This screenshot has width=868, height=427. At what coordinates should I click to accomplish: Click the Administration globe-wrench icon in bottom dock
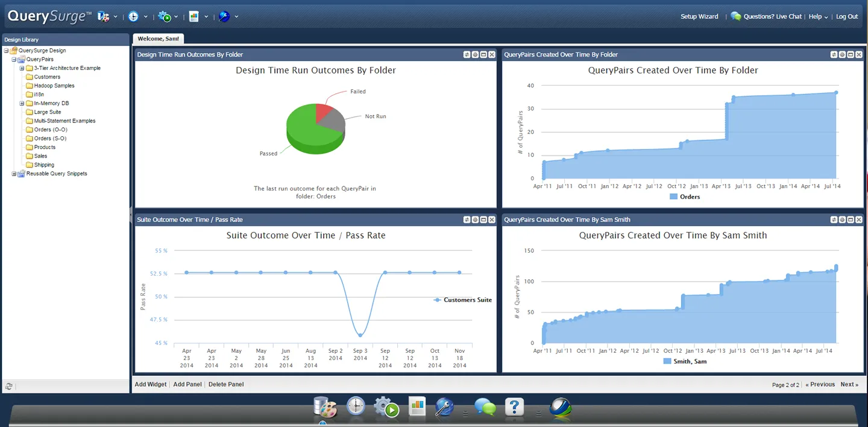445,408
